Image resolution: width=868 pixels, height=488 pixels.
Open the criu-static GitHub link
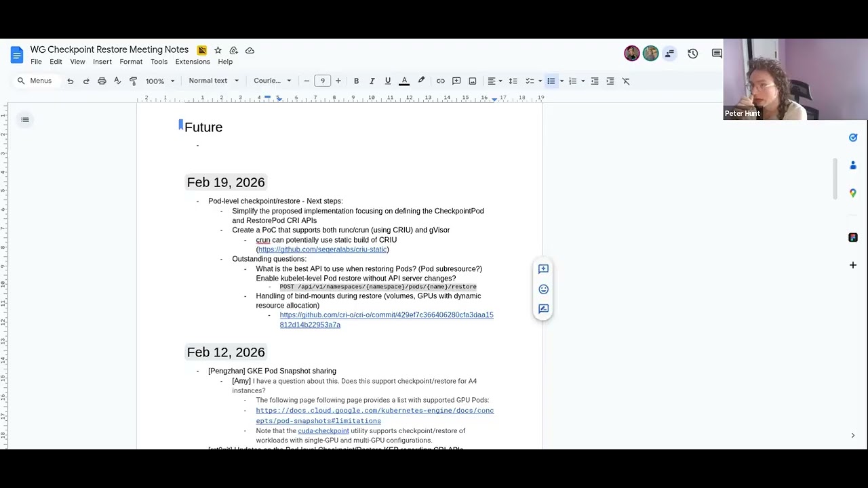coord(322,249)
